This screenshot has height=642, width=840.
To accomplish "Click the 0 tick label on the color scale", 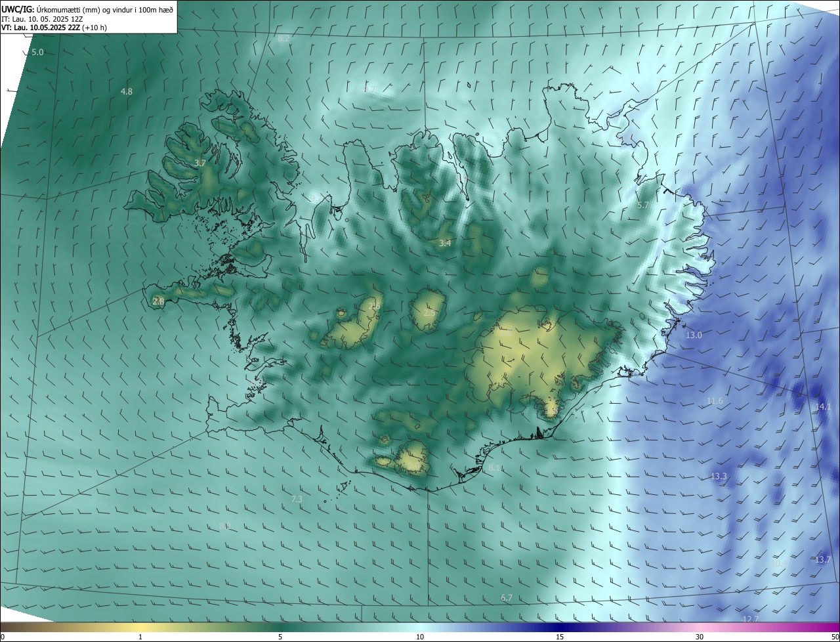I will (3, 637).
